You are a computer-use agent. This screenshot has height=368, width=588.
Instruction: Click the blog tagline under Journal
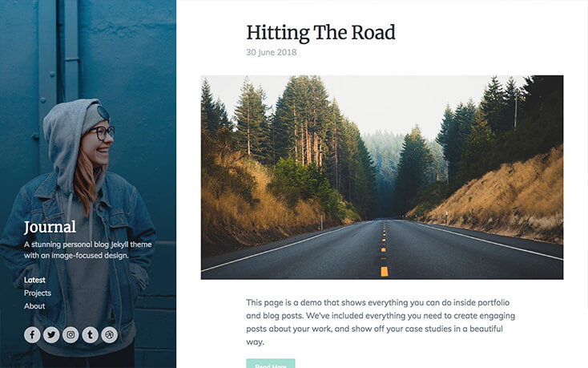pyautogui.click(x=88, y=250)
